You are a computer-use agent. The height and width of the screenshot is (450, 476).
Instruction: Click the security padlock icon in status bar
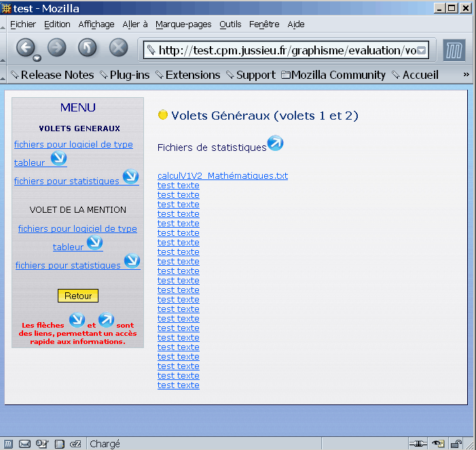tap(456, 444)
